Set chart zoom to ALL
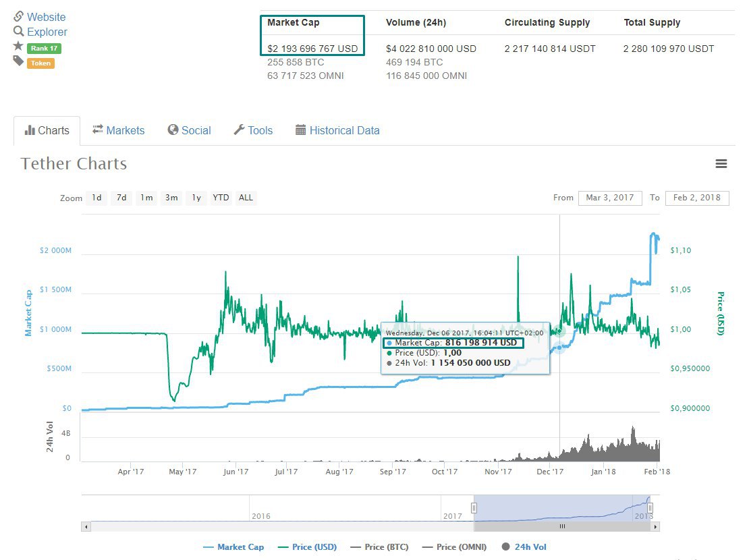This screenshot has height=560, width=749. (246, 198)
